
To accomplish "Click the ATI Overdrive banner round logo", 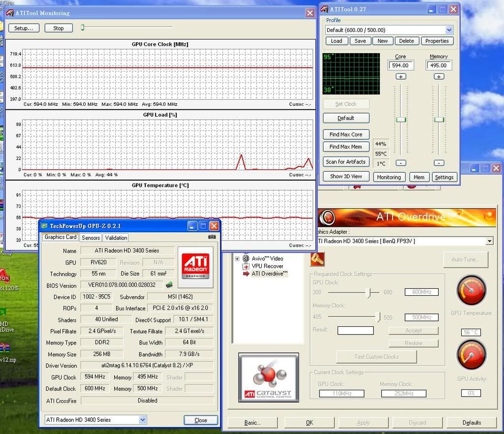I will (x=328, y=217).
